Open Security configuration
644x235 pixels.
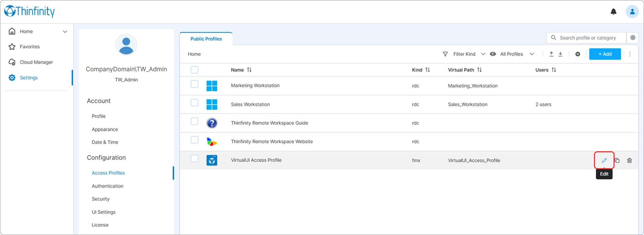pyautogui.click(x=101, y=199)
